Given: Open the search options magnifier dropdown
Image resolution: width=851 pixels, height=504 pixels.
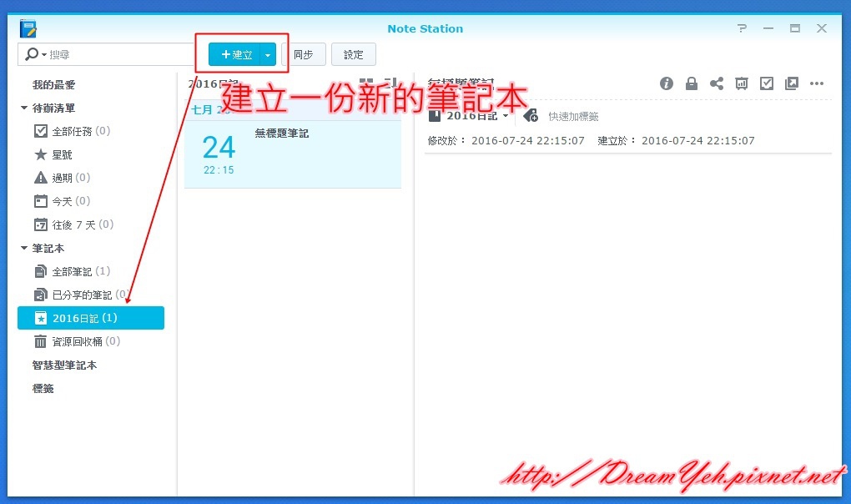Looking at the screenshot, I should 35,54.
